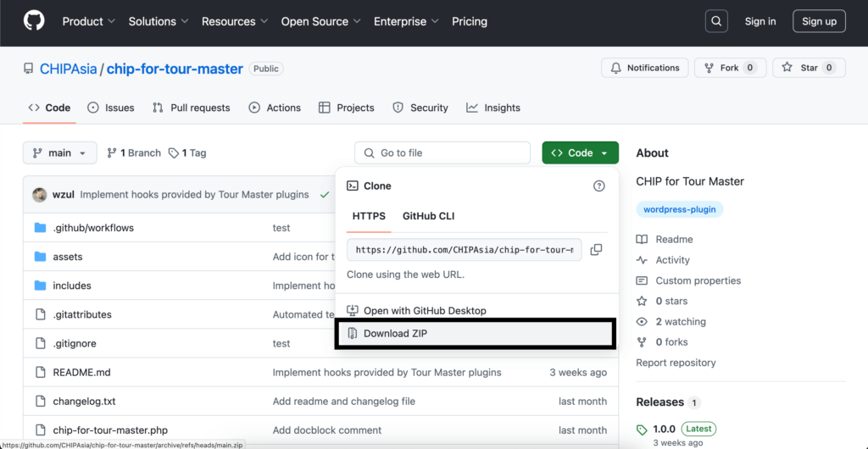
Task: View the 0 forks link
Action: pyautogui.click(x=662, y=342)
